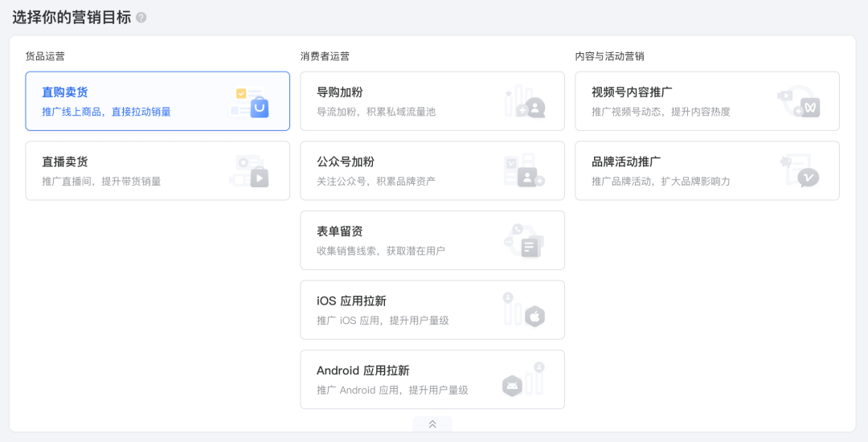Viewport: 868px width, 442px height.
Task: Choose 表单留资 goal title
Action: click(339, 231)
